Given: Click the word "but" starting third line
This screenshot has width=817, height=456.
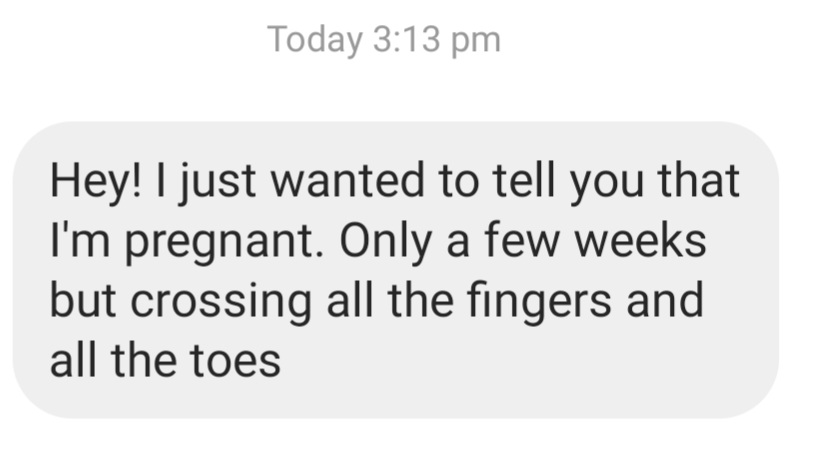Looking at the screenshot, I should (x=83, y=300).
